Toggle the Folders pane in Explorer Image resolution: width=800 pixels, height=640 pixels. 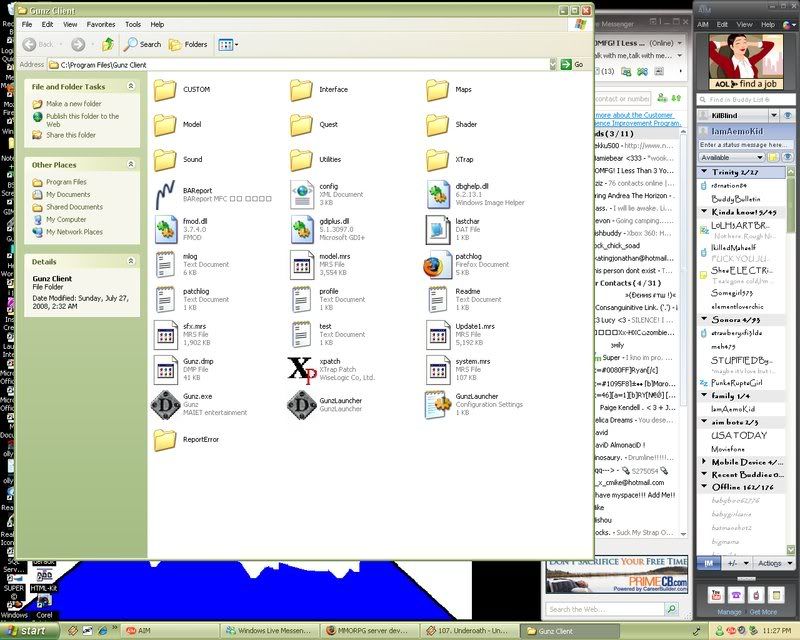click(188, 44)
